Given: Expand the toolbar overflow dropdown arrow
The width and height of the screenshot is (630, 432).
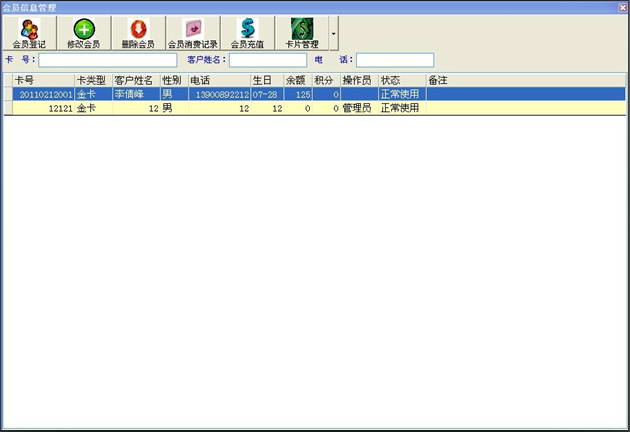Looking at the screenshot, I should click(x=333, y=33).
